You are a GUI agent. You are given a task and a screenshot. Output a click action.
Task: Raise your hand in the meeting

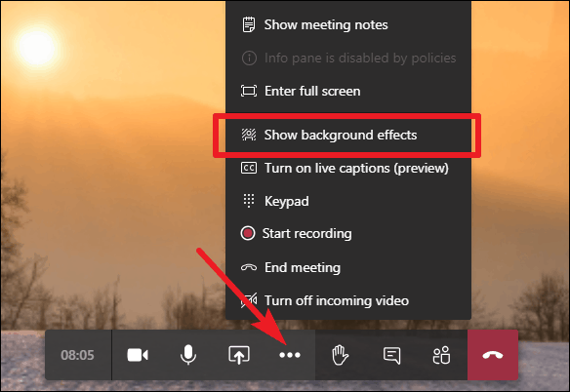[x=341, y=355]
